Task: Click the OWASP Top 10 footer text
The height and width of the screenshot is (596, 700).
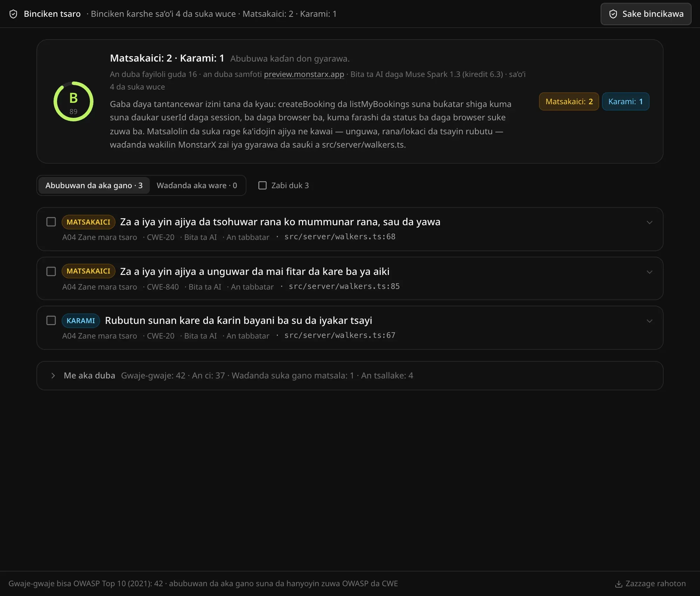Action: [x=203, y=583]
